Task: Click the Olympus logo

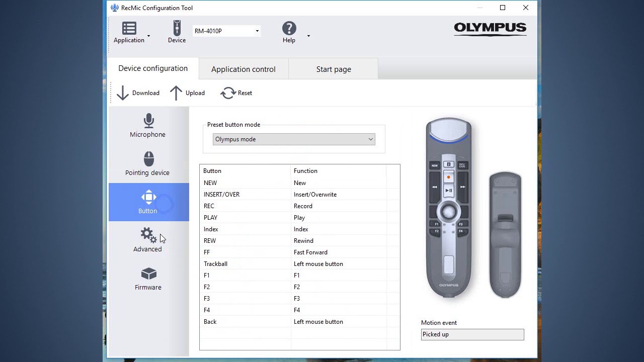Action: click(x=490, y=29)
